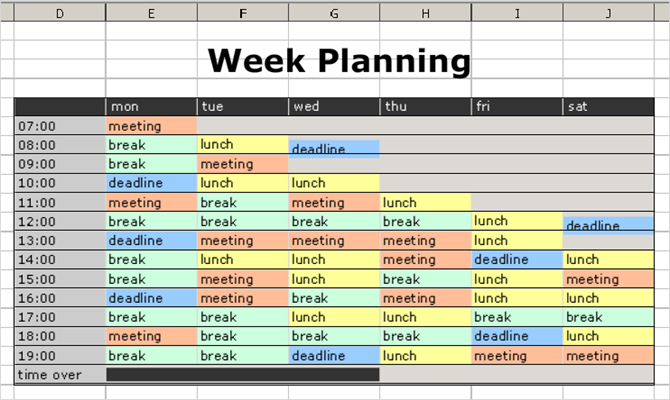Screen dimensions: 670x400
Task: Select Saturday 15:00 meeting cell
Action: coord(608,279)
